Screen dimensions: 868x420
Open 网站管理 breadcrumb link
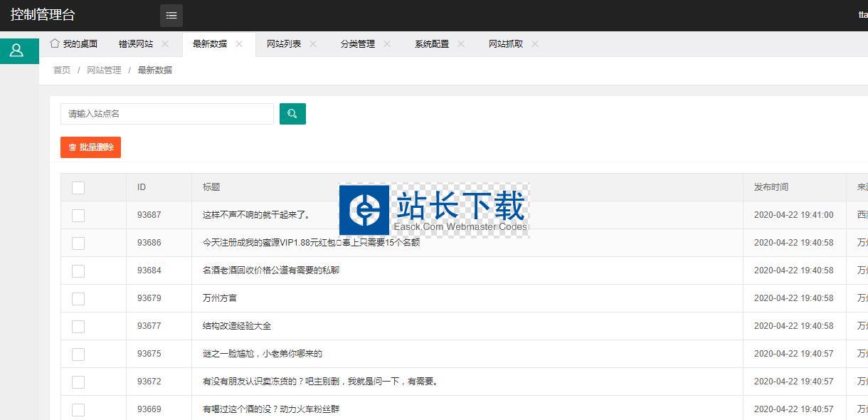[104, 70]
